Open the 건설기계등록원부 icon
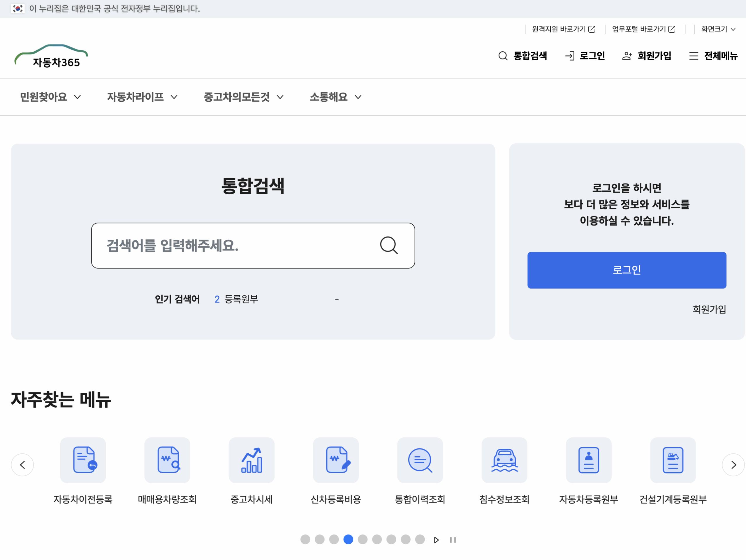 tap(673, 460)
